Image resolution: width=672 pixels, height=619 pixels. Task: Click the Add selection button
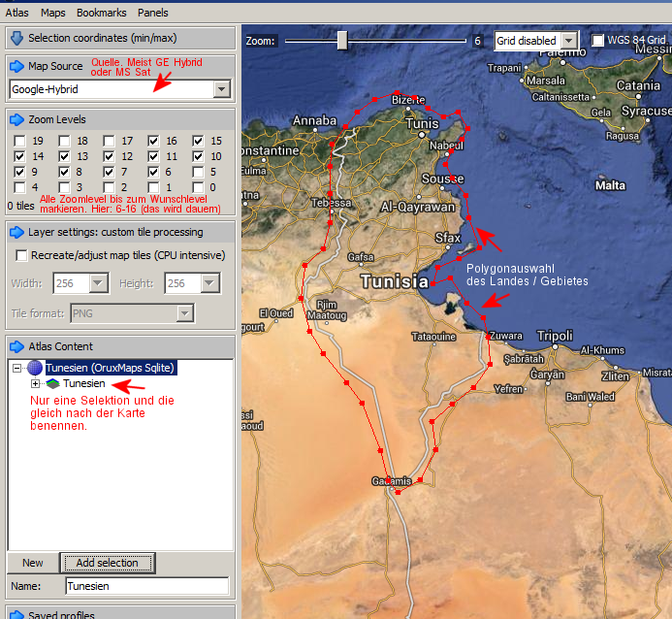107,563
